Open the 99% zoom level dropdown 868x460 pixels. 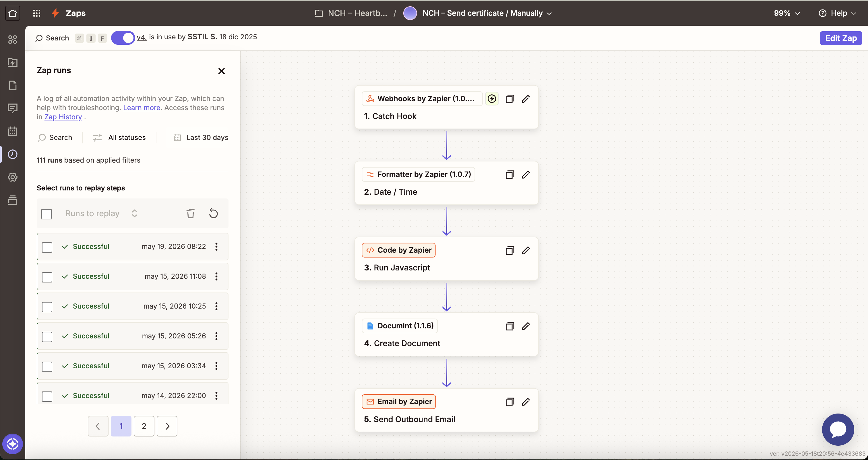click(x=787, y=13)
